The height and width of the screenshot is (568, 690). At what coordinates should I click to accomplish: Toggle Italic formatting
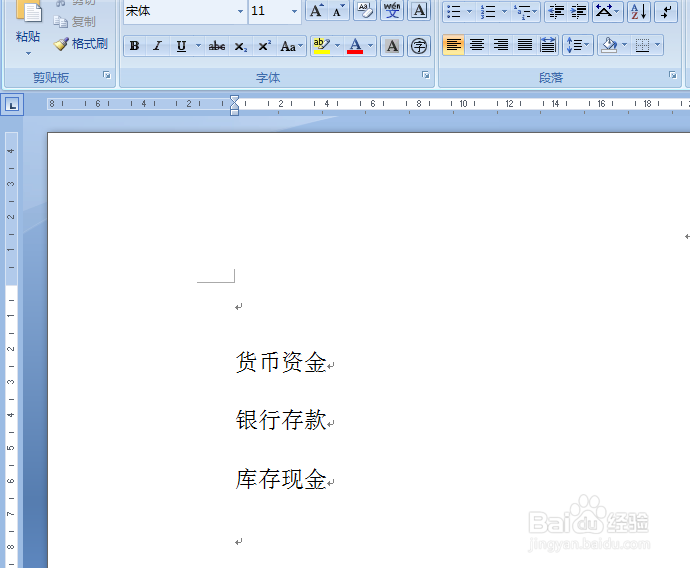pos(157,46)
